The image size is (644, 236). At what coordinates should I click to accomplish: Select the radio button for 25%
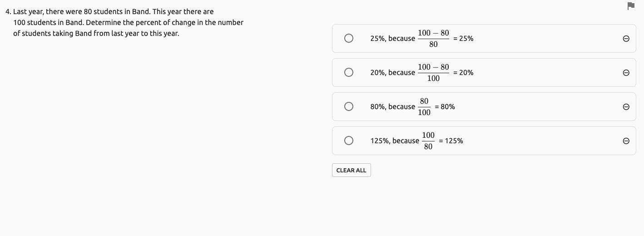tap(349, 38)
